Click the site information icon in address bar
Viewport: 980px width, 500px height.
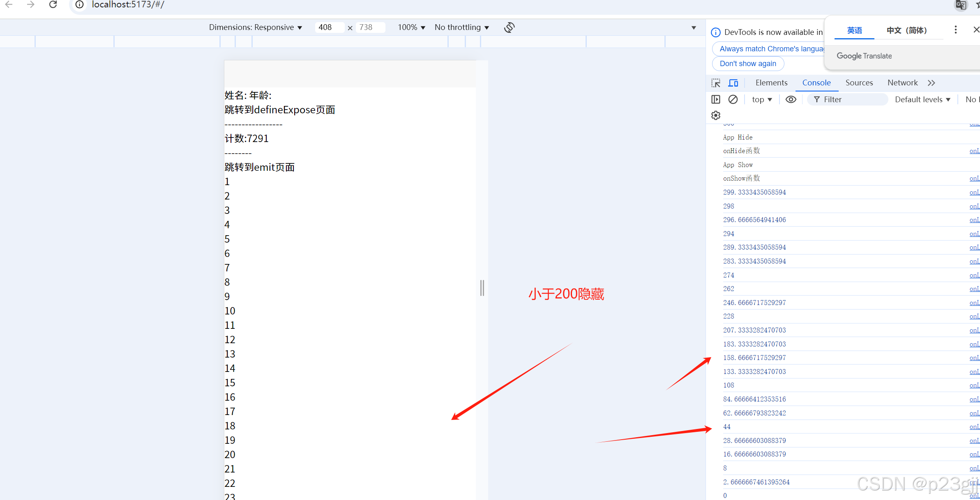point(80,5)
